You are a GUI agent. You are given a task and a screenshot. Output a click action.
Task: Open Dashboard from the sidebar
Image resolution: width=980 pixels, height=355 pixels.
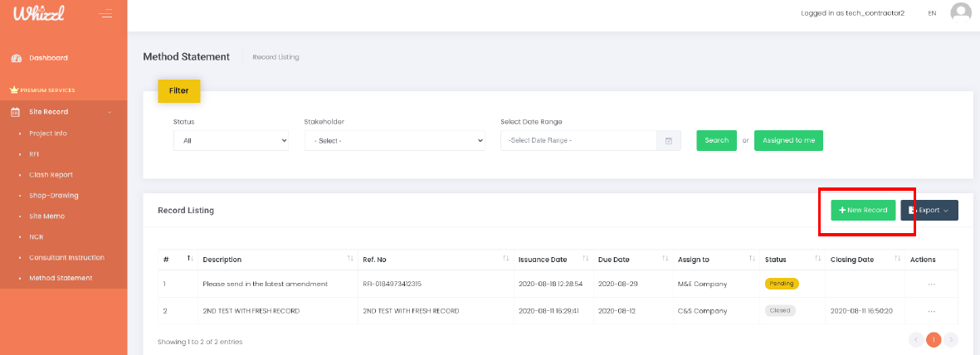point(48,58)
